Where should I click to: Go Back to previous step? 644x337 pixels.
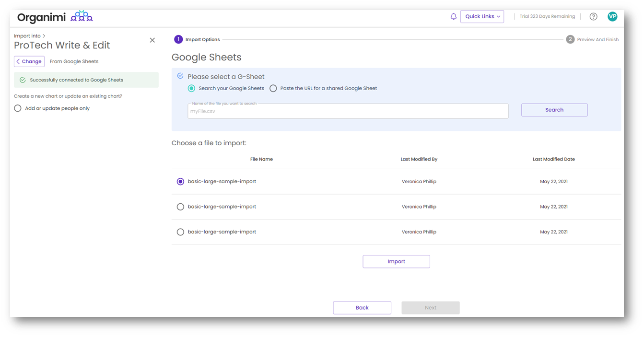(362, 308)
